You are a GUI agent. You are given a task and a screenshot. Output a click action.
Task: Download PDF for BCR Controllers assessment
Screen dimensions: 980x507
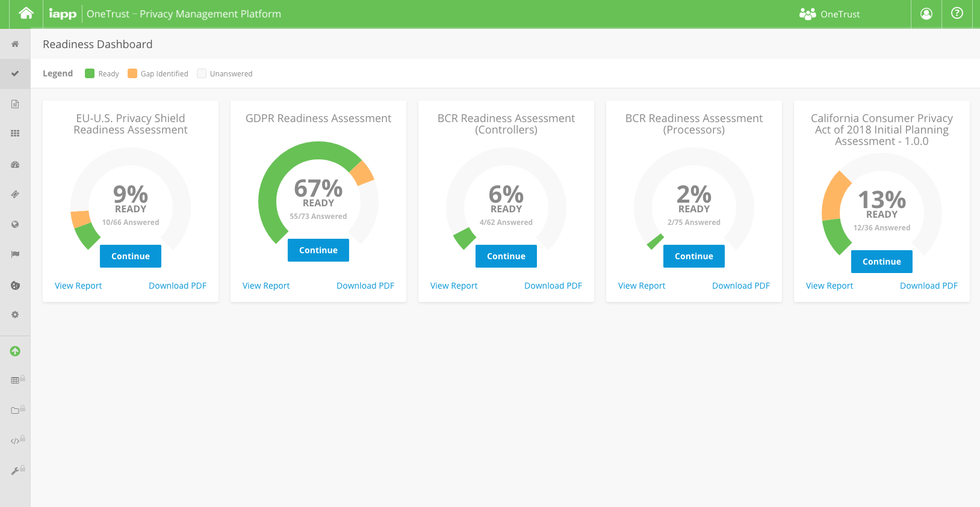[x=553, y=286]
